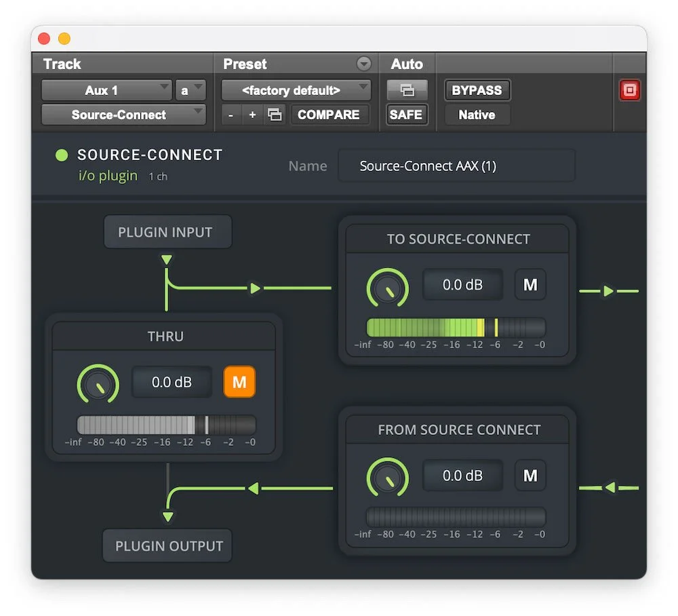
Task: Click the Name field showing Source-Connect AAX (1)
Action: coord(456,165)
